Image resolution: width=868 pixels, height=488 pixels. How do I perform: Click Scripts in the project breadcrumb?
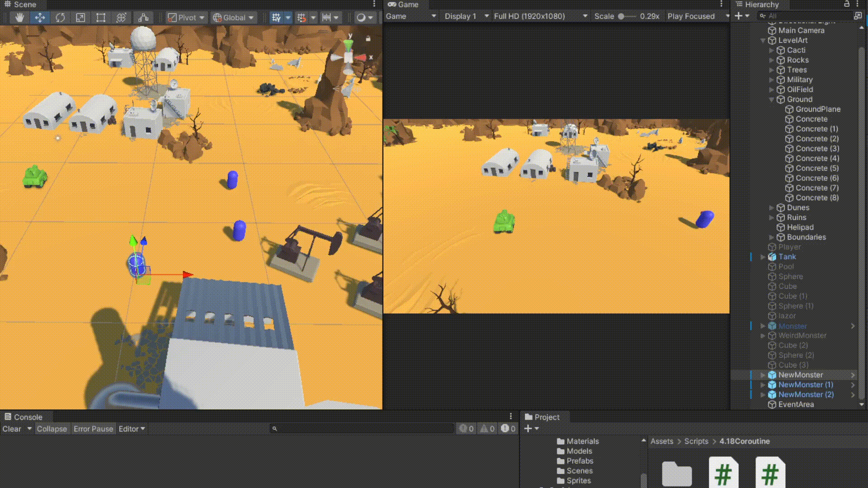pyautogui.click(x=696, y=441)
